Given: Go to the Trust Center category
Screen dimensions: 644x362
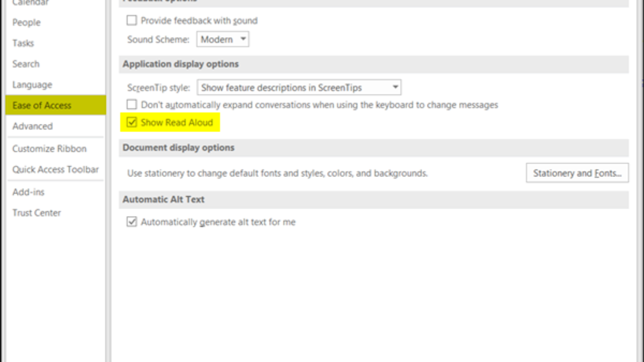Looking at the screenshot, I should (36, 213).
